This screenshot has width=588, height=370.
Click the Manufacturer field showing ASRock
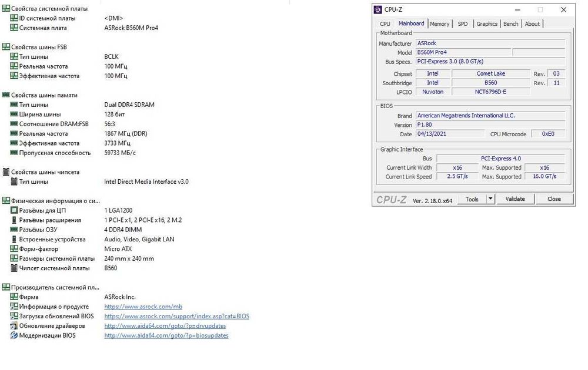point(490,43)
